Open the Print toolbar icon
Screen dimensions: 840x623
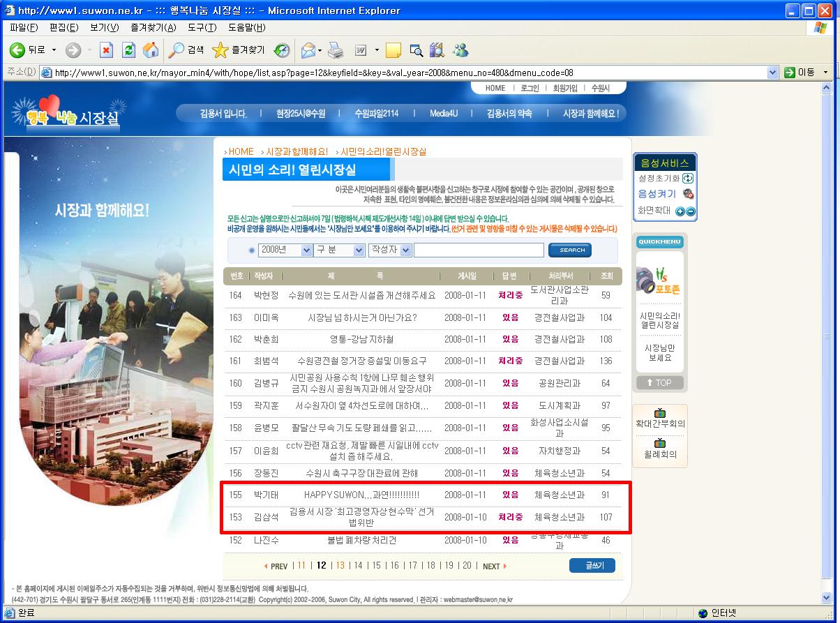(336, 50)
